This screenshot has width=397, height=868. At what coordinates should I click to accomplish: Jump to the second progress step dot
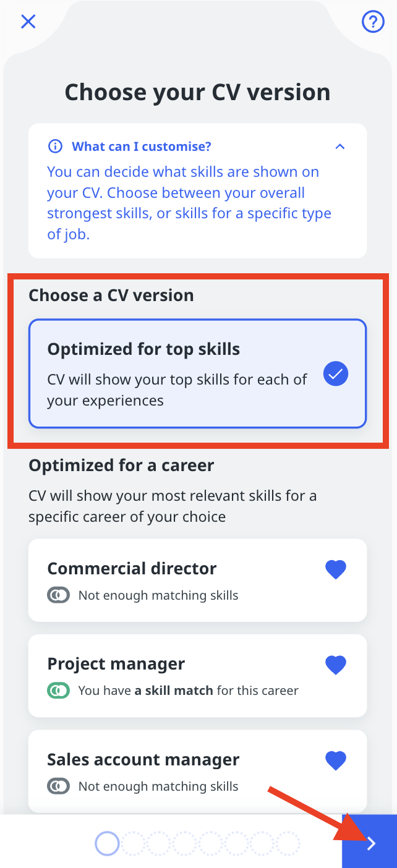133,843
